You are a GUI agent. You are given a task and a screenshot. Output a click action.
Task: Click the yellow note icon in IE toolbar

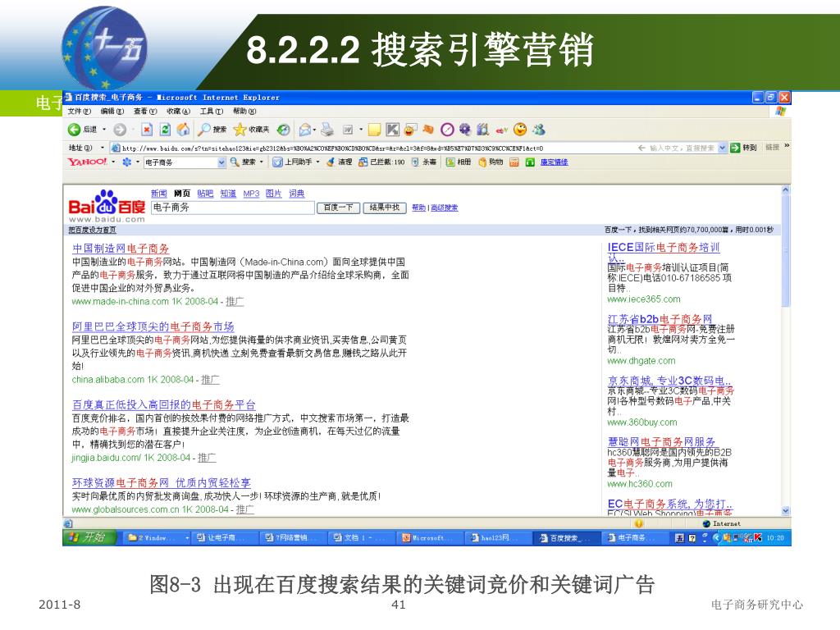(x=374, y=130)
